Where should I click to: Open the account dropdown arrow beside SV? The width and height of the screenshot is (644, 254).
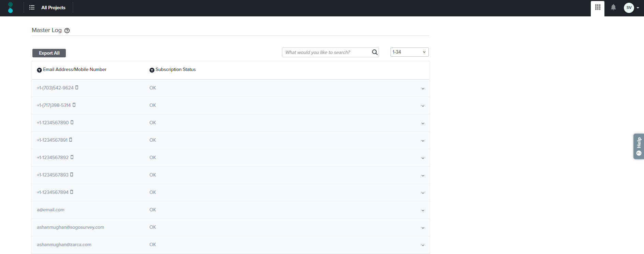pyautogui.click(x=638, y=8)
